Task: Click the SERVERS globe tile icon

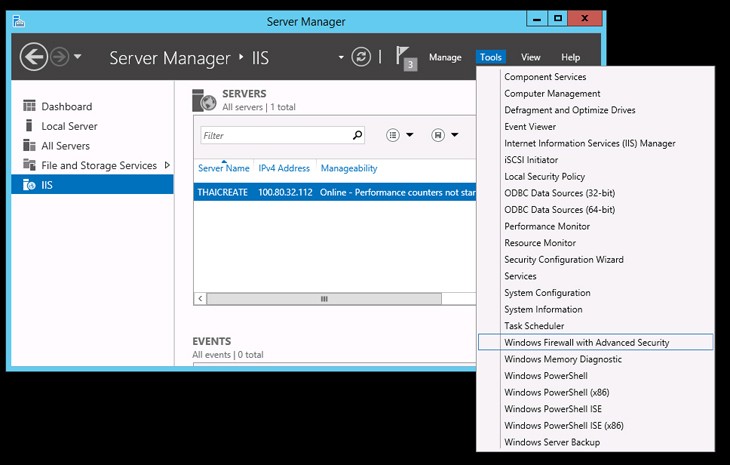Action: (x=204, y=100)
